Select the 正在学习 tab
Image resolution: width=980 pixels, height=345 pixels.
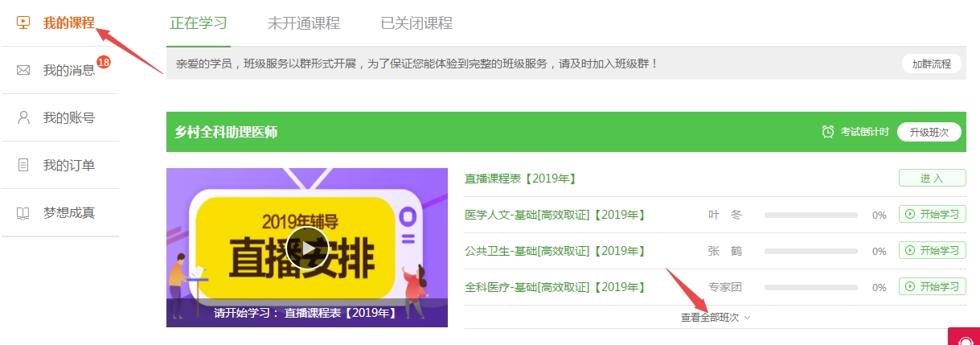point(199,23)
